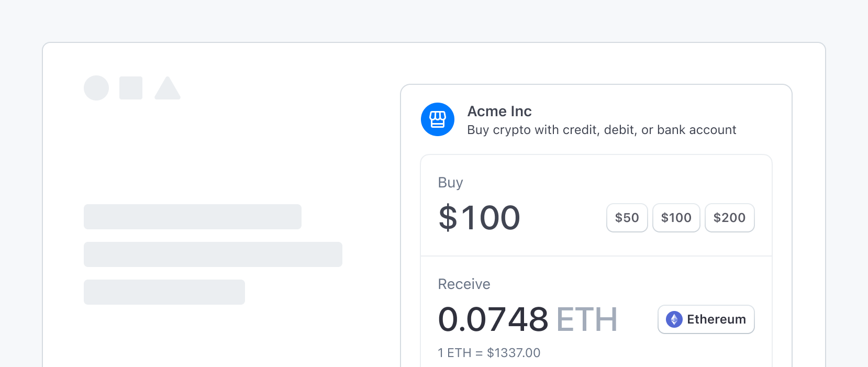Choose the $200 preset amount
Screen dimensions: 868x367
730,218
